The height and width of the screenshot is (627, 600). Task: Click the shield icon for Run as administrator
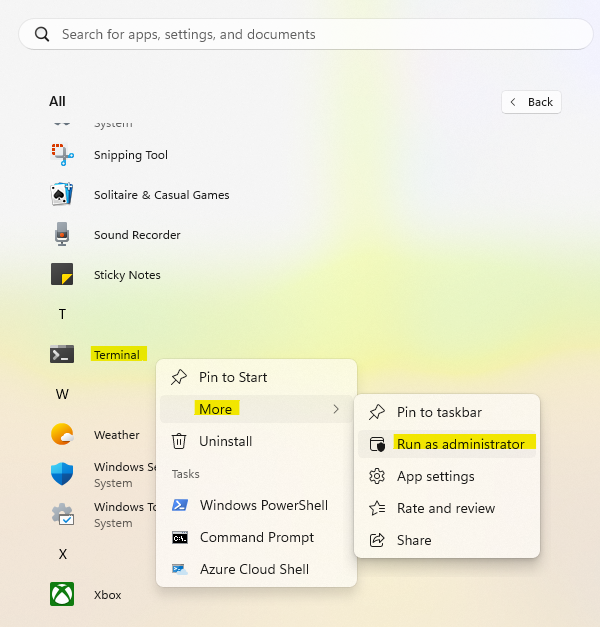pos(377,444)
